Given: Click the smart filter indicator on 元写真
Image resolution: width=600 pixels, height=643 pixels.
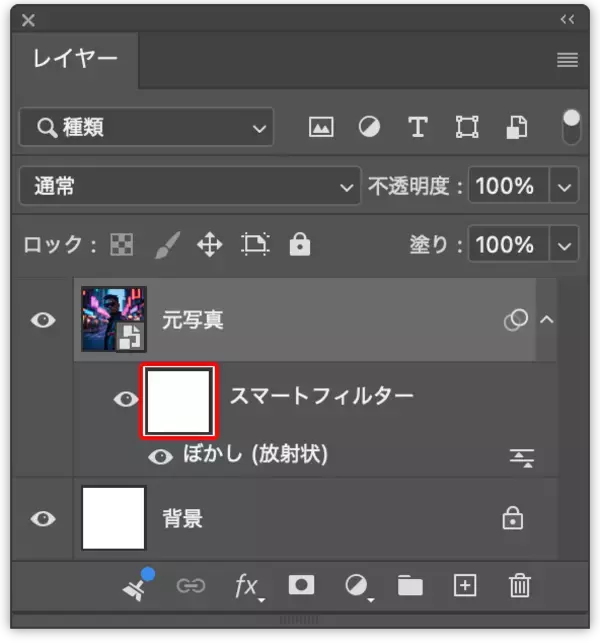Looking at the screenshot, I should [x=516, y=319].
